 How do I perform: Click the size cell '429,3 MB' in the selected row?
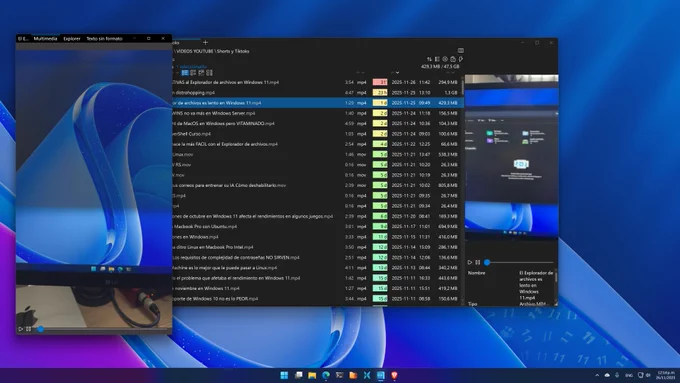(448, 103)
